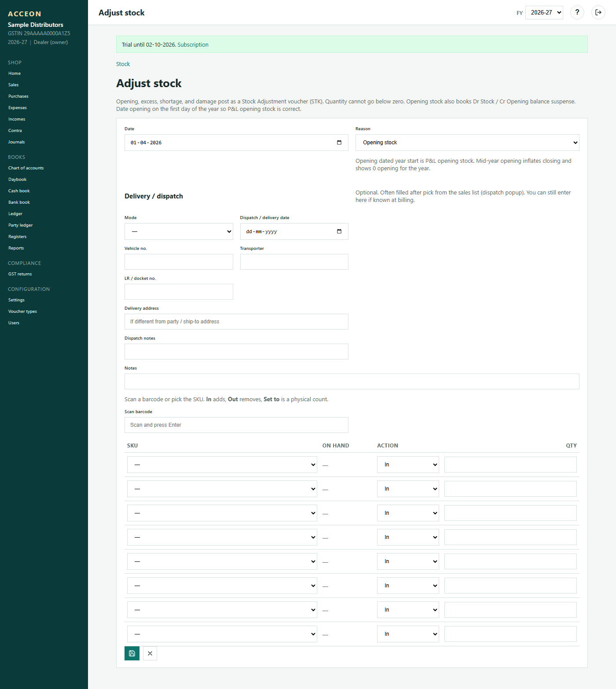The height and width of the screenshot is (689, 616).
Task: Focus the Vehicle no. field
Action: coord(179,262)
